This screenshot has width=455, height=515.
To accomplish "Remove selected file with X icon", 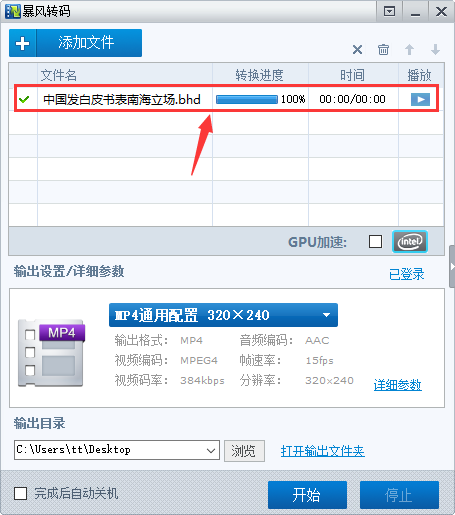I will pyautogui.click(x=357, y=50).
